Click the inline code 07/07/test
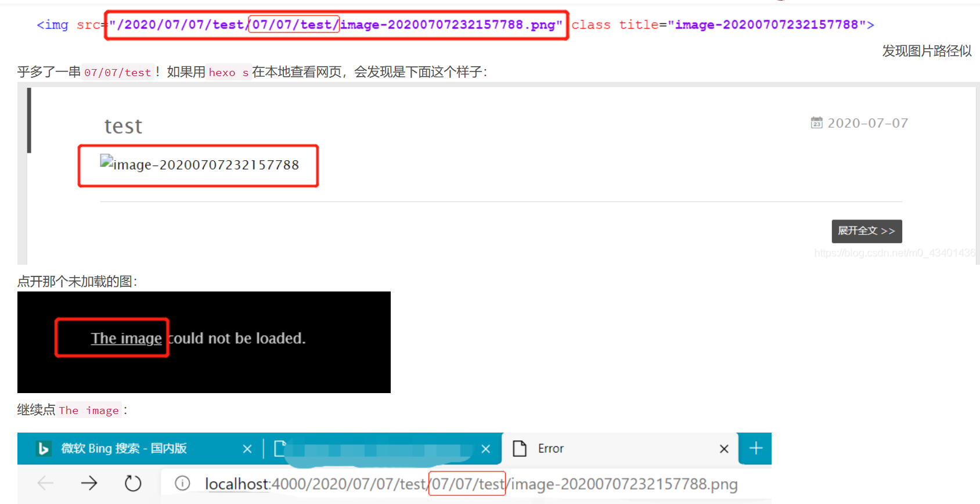The image size is (980, 504). 118,73
